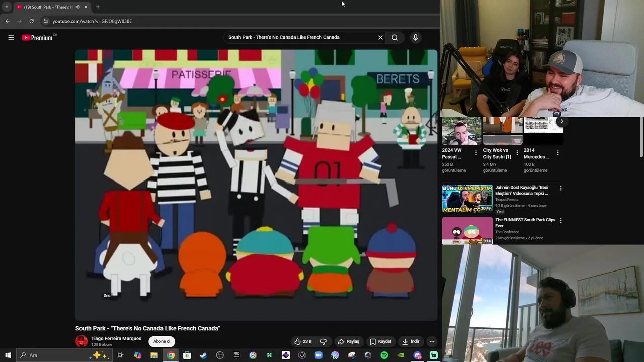
Task: Clear the search box with the X icon
Action: [x=380, y=37]
